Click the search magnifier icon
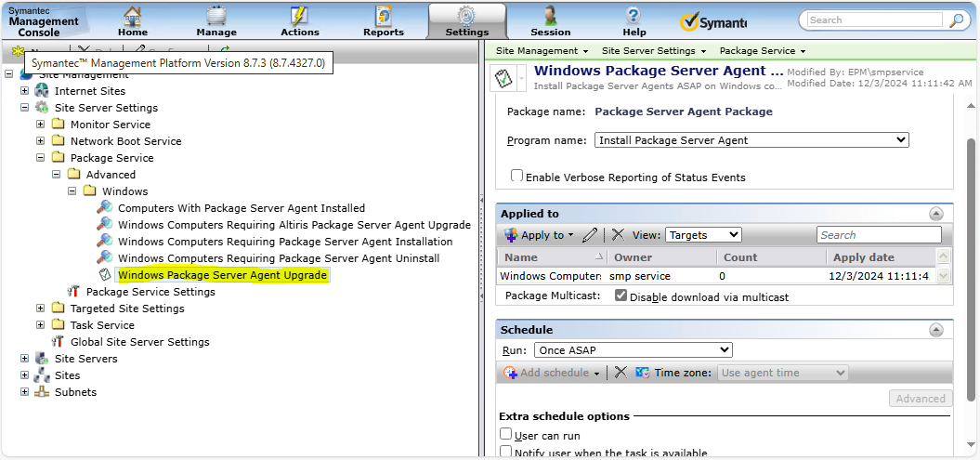 956,20
